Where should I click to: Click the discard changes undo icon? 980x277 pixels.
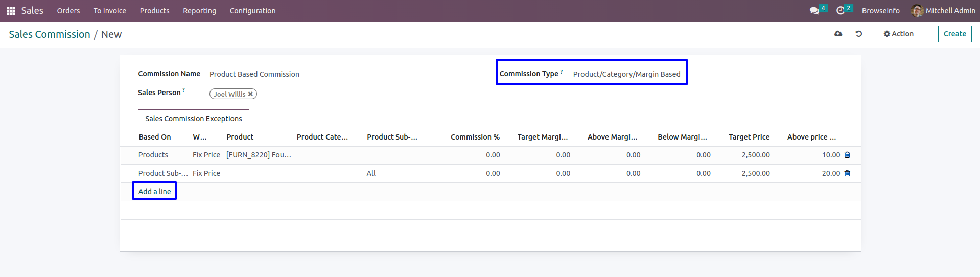(859, 34)
